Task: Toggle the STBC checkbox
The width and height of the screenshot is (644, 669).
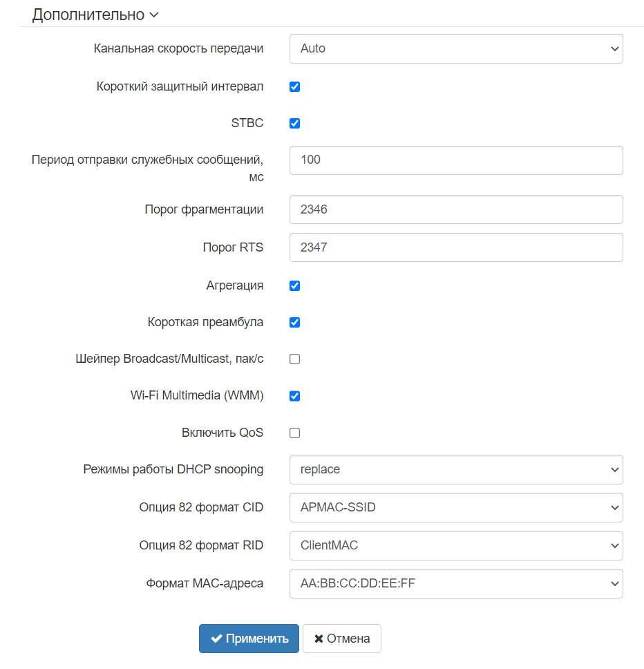Action: [294, 124]
